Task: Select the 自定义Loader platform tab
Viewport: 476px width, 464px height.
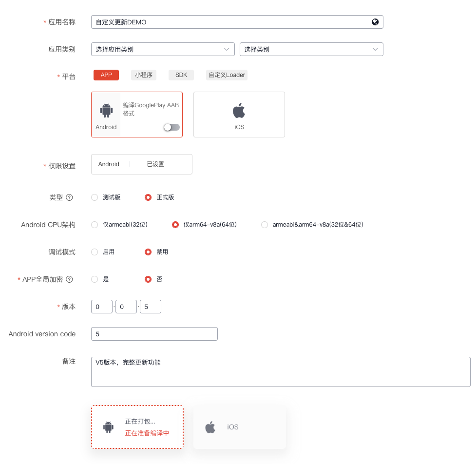Action: coord(227,75)
